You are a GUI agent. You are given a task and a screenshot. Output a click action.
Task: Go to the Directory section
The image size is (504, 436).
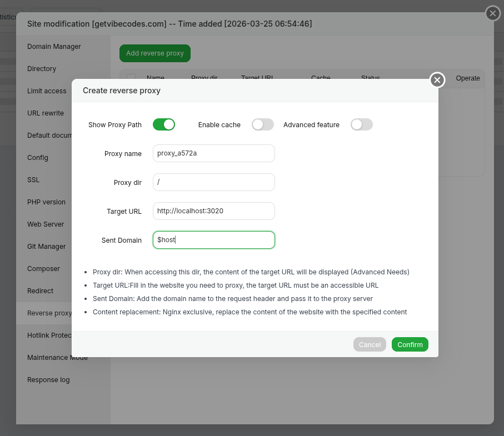tap(42, 69)
